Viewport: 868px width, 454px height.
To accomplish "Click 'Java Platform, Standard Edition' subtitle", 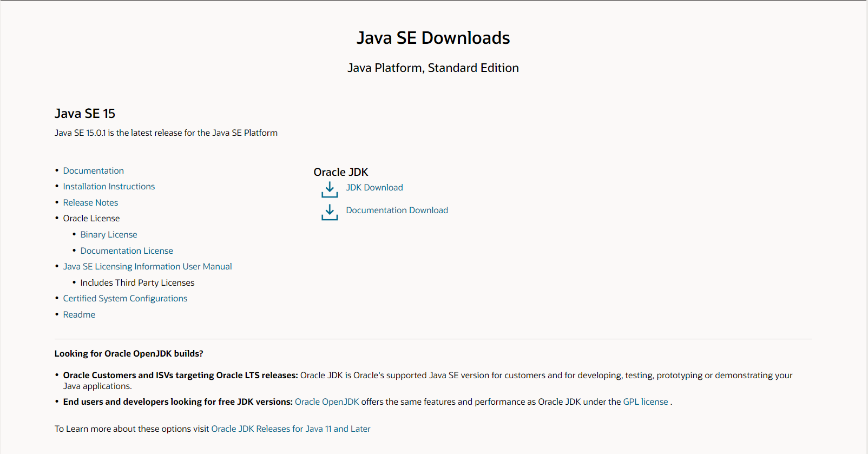I will coord(433,68).
